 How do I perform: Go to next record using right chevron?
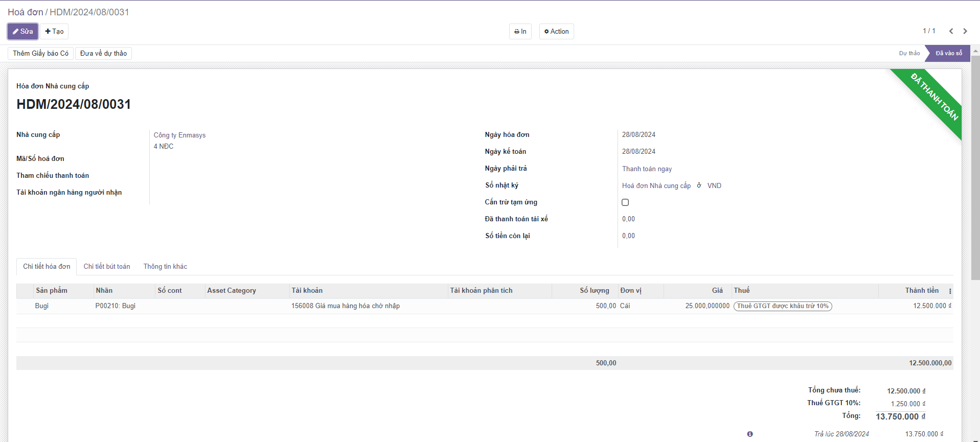(965, 31)
